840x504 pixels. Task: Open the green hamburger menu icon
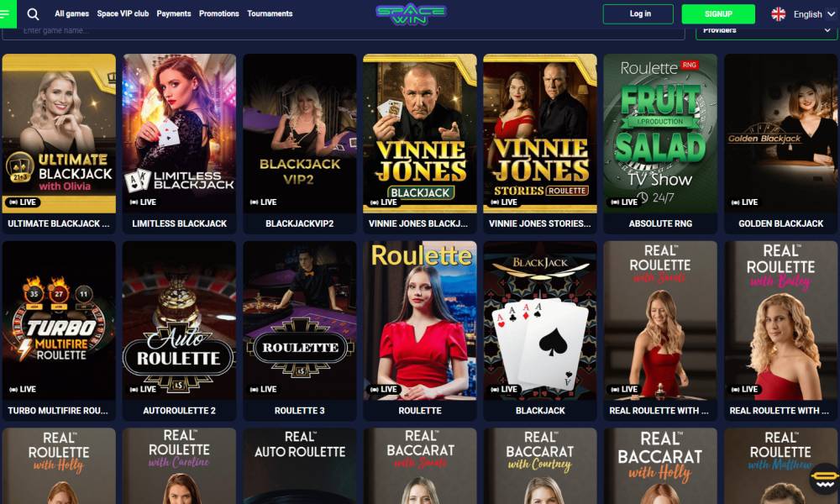point(7,14)
